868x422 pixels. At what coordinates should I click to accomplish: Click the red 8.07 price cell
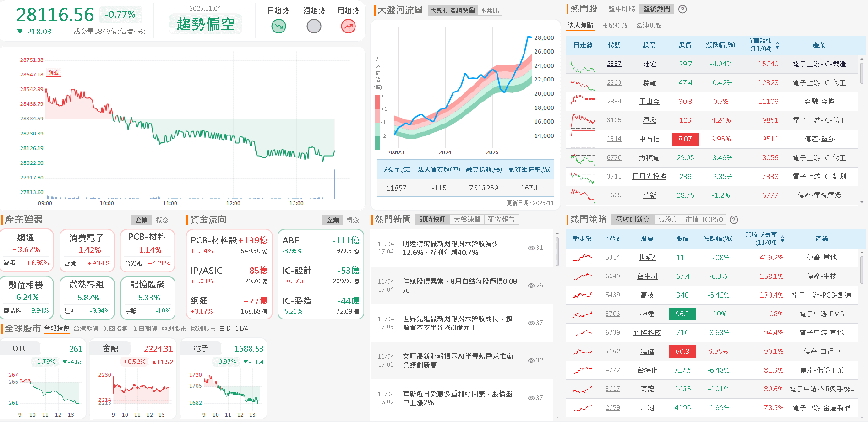[x=685, y=139]
